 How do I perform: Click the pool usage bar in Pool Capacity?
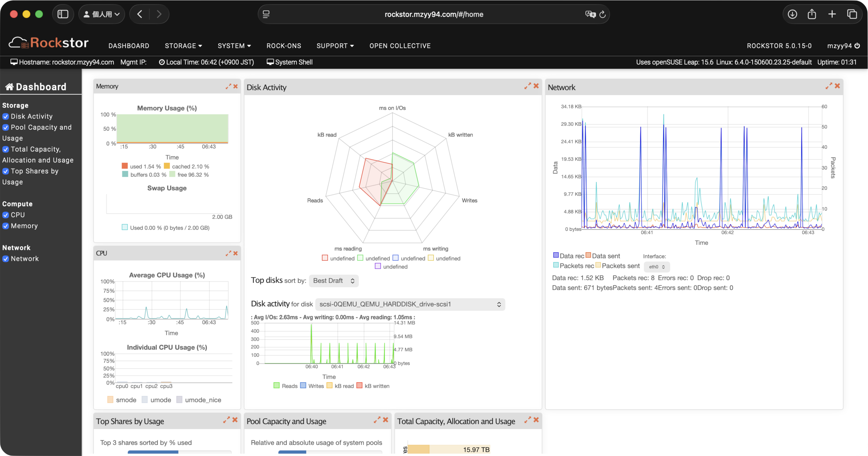point(293,453)
